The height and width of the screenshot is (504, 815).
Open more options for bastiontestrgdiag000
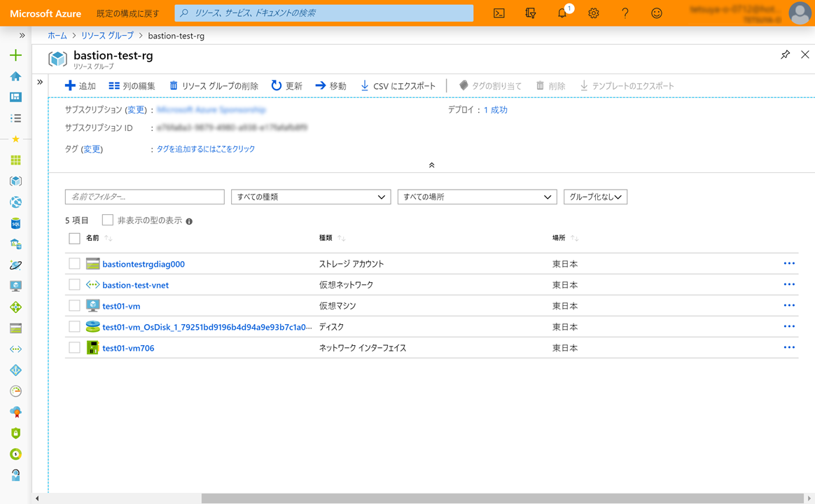tap(789, 263)
